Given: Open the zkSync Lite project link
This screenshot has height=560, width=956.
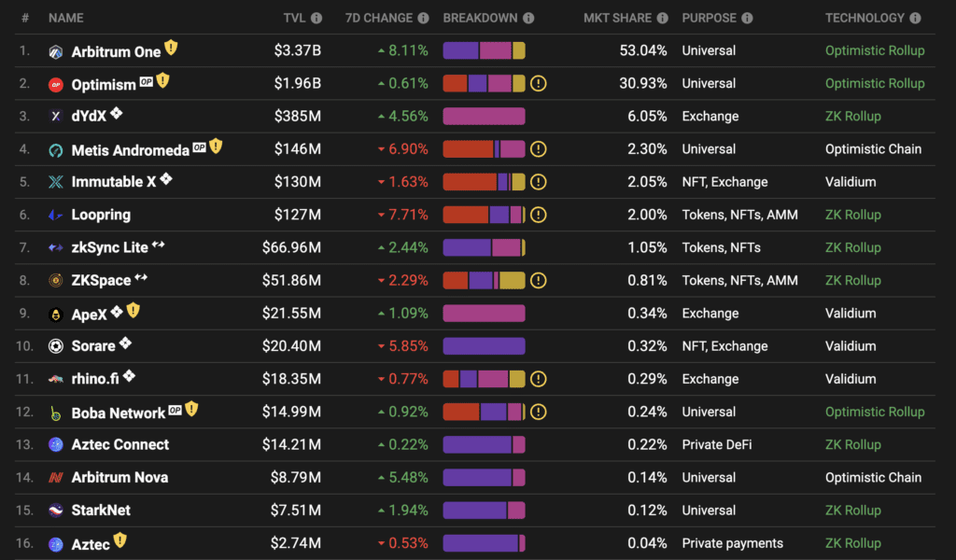Looking at the screenshot, I should 110,247.
